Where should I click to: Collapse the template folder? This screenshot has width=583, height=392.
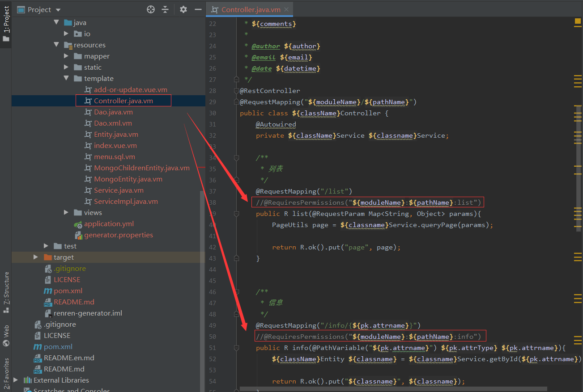click(x=66, y=79)
